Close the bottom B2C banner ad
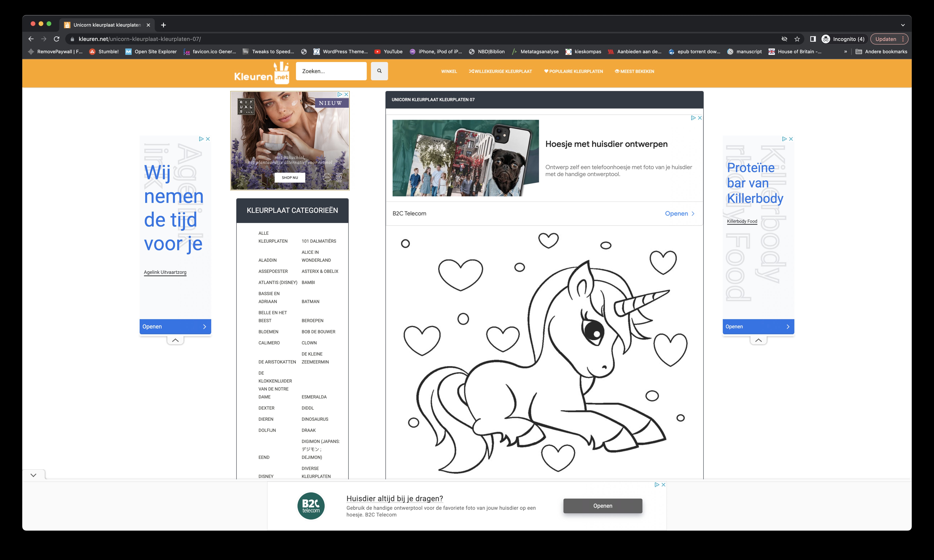 663,484
